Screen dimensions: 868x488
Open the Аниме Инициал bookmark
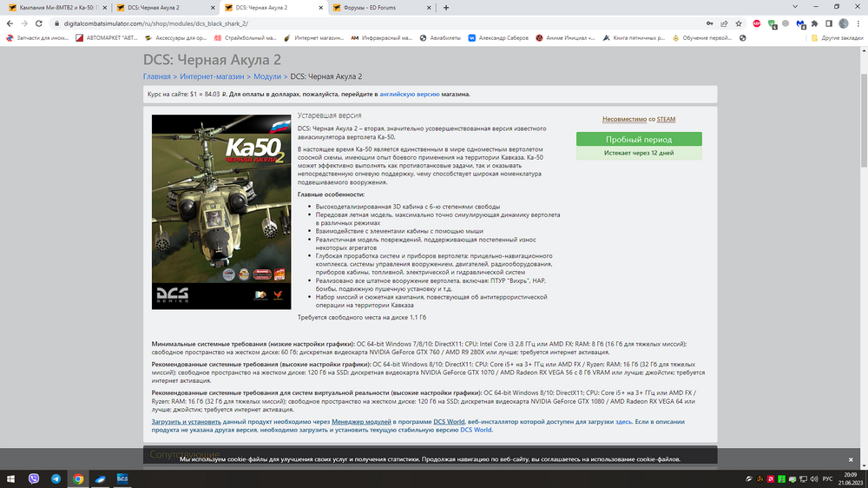point(565,38)
